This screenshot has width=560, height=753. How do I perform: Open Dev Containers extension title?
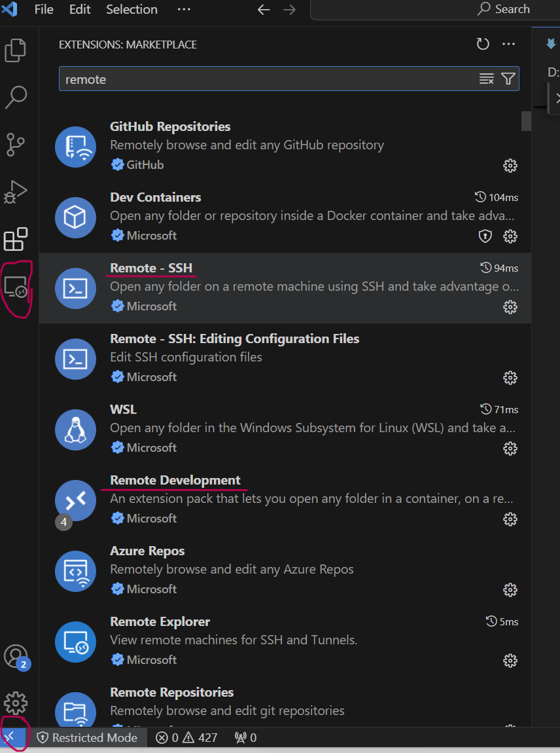156,197
